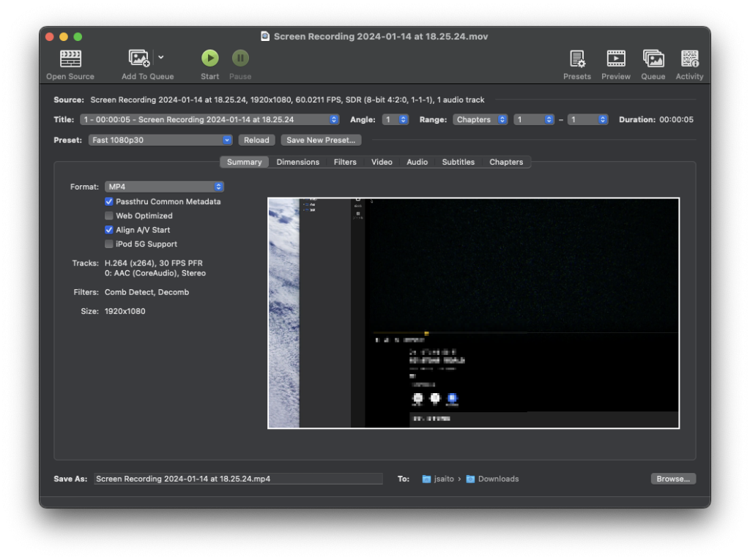Switch to the Dimensions tab
This screenshot has width=750, height=560.
297,162
